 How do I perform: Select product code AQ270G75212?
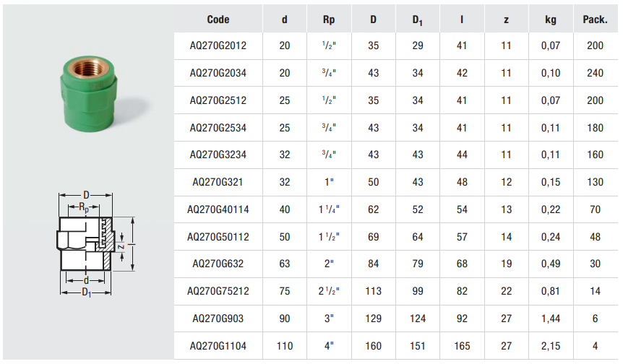pos(218,292)
